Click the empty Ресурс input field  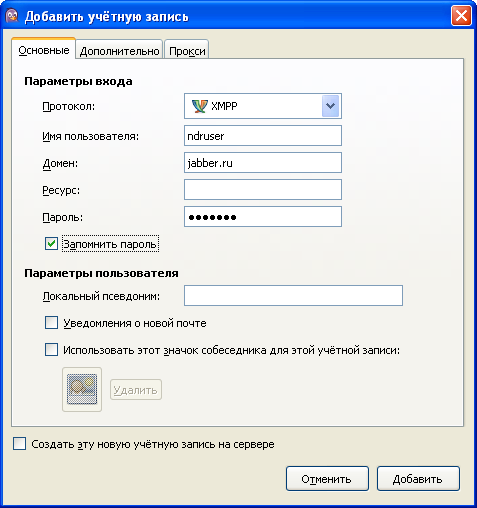click(x=263, y=189)
